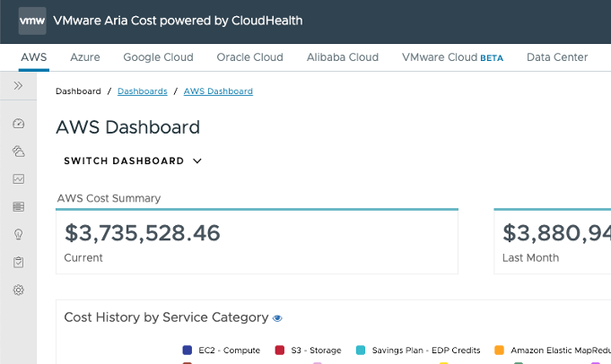Toggle Amazon Elastic MapReduce legend swatch

499,350
